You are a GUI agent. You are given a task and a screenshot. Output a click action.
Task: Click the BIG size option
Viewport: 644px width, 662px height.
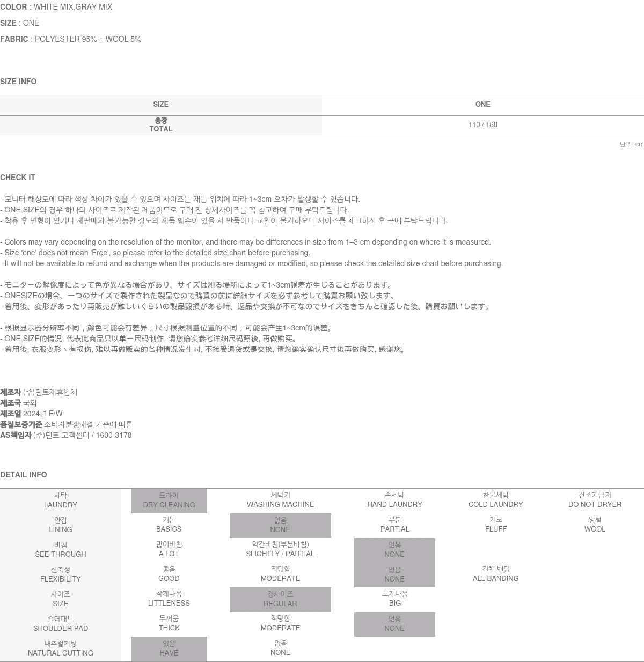[x=394, y=599]
